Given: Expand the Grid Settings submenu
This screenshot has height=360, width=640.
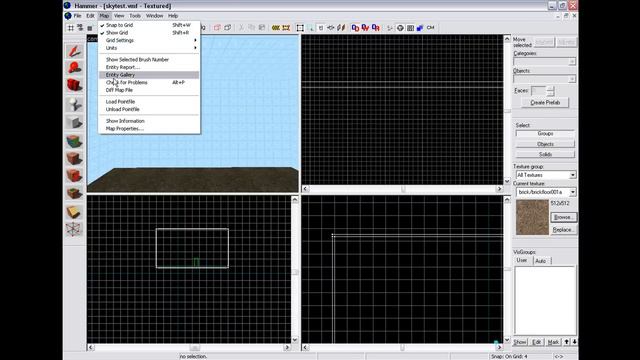Looking at the screenshot, I should pyautogui.click(x=149, y=40).
